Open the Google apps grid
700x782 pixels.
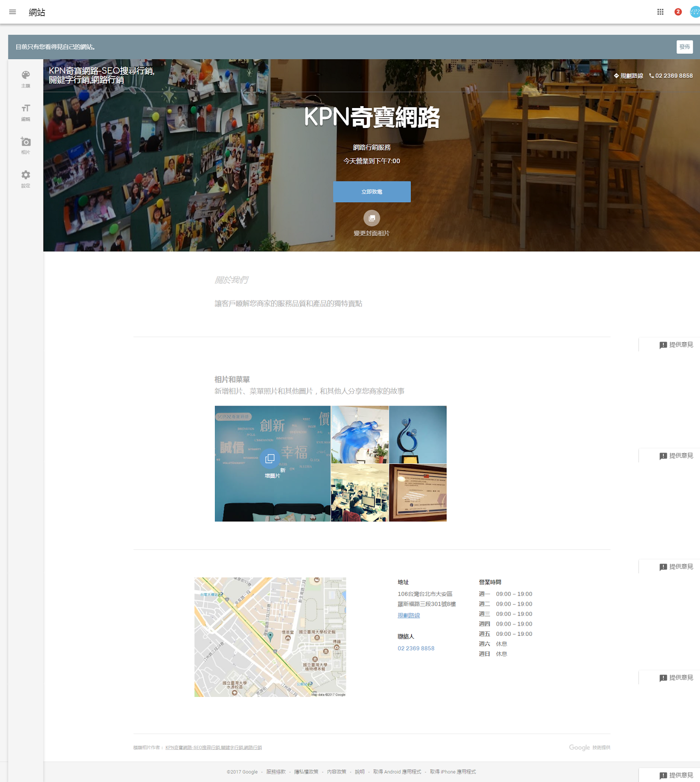point(660,12)
